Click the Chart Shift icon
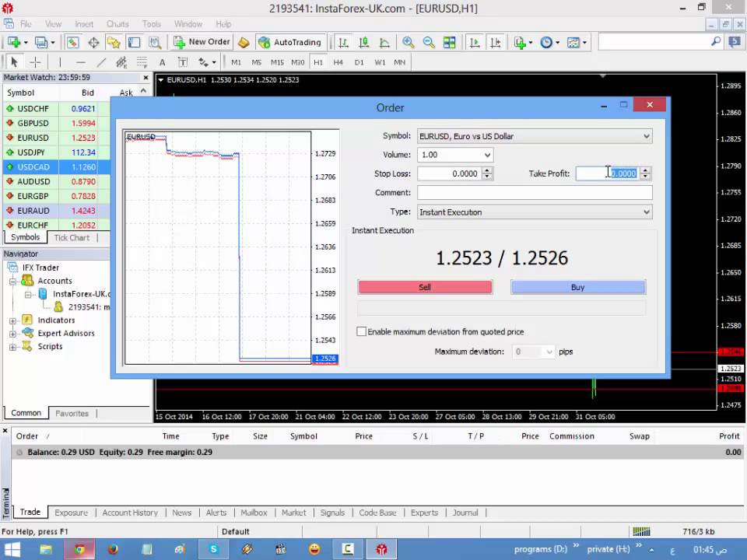Screen dimensions: 747x560 tap(496, 42)
